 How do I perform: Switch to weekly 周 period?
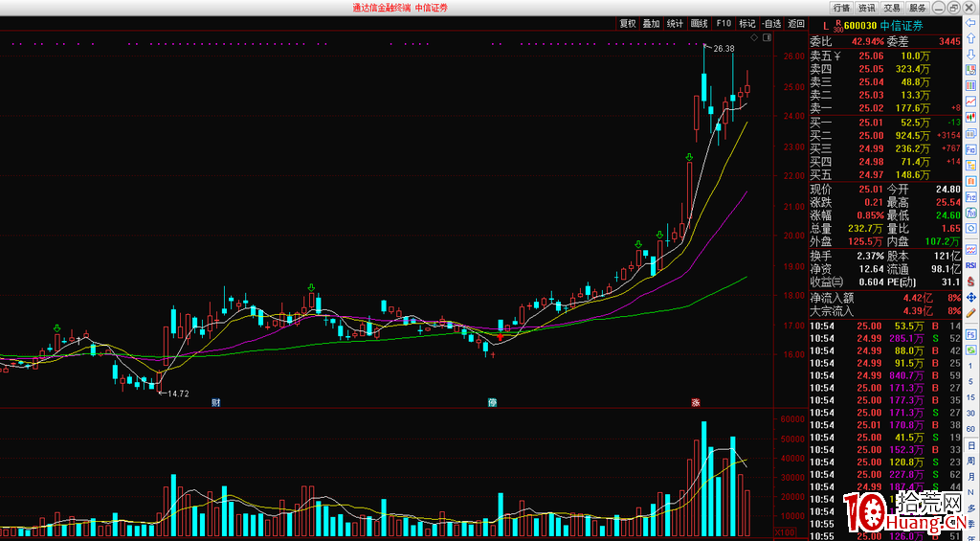970,461
